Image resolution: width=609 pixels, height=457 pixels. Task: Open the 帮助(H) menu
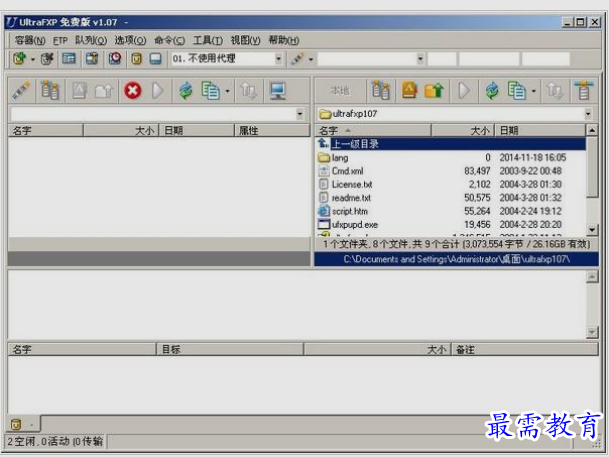(x=284, y=40)
